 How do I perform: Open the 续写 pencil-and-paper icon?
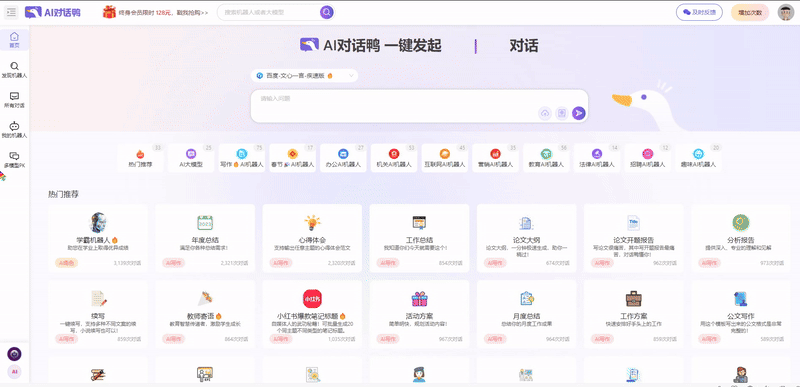pyautogui.click(x=98, y=298)
